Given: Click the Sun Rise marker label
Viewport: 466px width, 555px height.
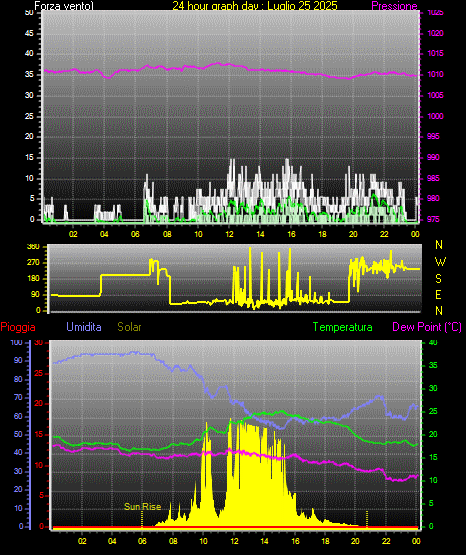Looking at the screenshot, I should click(143, 507).
